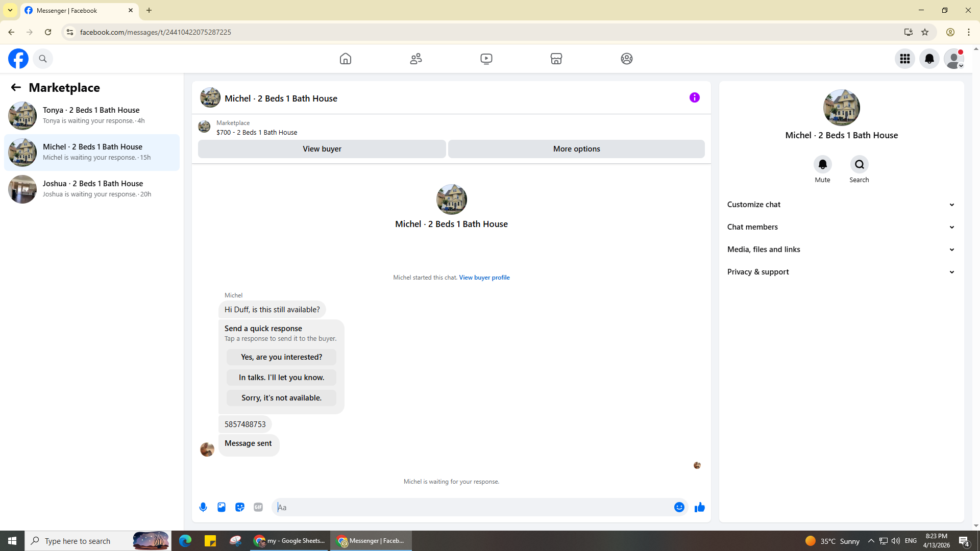
Task: Go to the Home feed icon
Action: tap(346, 59)
